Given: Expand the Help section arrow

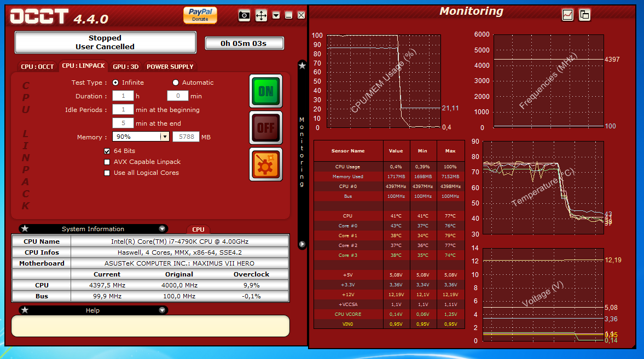Looking at the screenshot, I should pos(163,310).
